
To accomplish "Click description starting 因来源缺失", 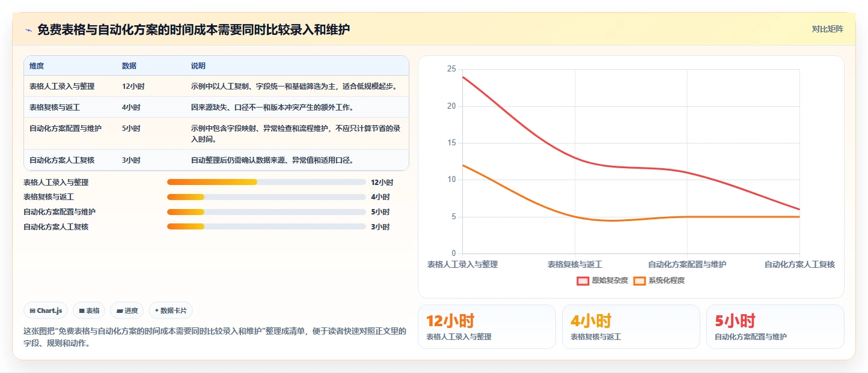I will (x=272, y=108).
